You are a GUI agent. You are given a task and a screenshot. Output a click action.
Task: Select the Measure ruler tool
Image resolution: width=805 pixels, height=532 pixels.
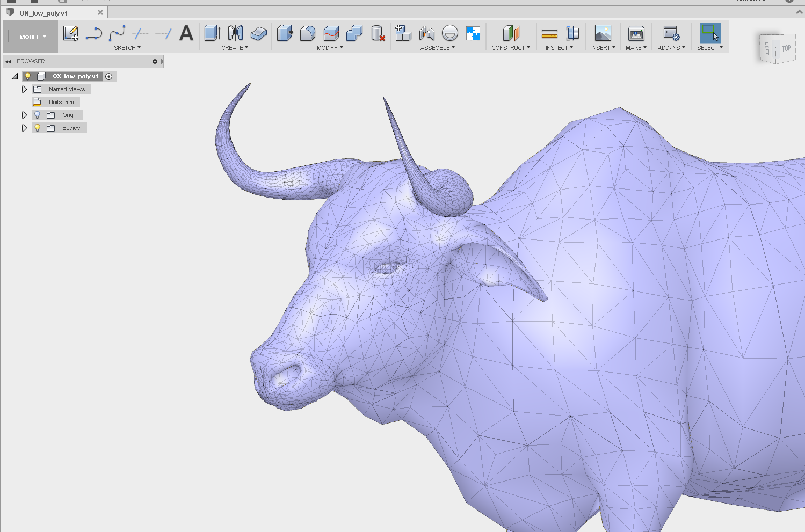point(549,33)
